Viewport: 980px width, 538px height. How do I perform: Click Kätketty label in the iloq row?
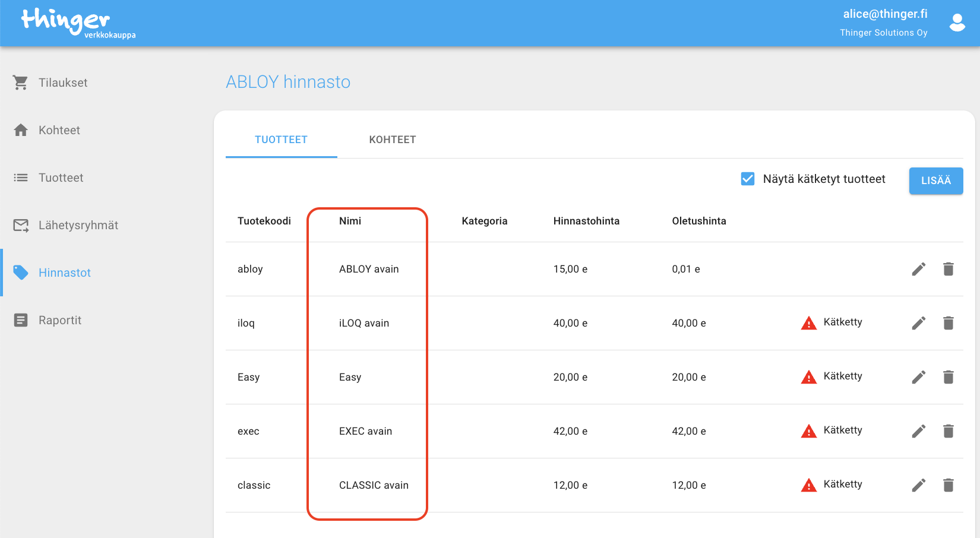point(843,322)
